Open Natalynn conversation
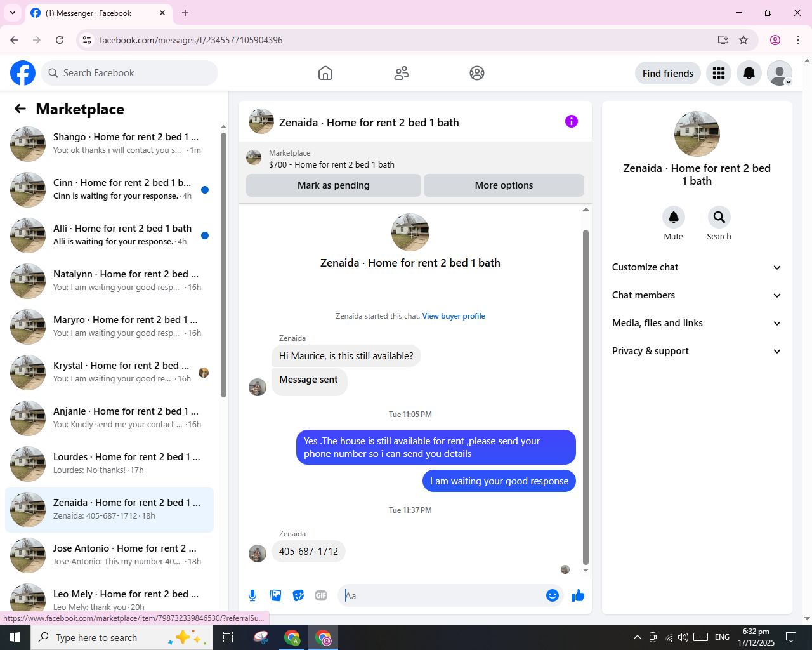The height and width of the screenshot is (650, 812). tap(109, 281)
